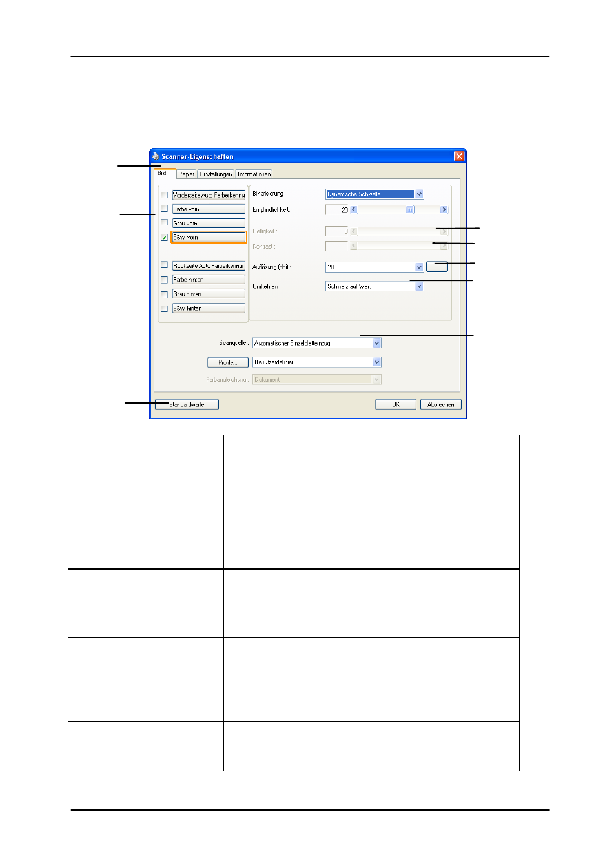Select the Farbe vorn image button
Image resolution: width=616 pixels, height=863 pixels.
[209, 209]
